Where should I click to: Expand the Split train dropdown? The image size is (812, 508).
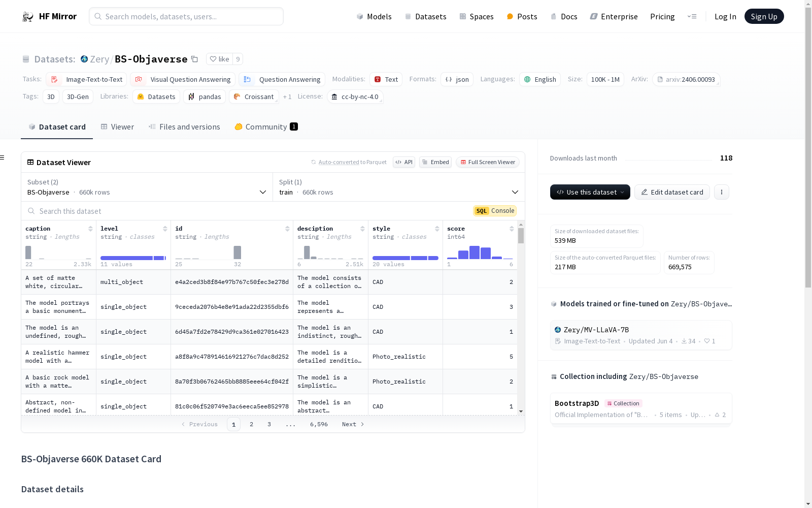(x=398, y=187)
